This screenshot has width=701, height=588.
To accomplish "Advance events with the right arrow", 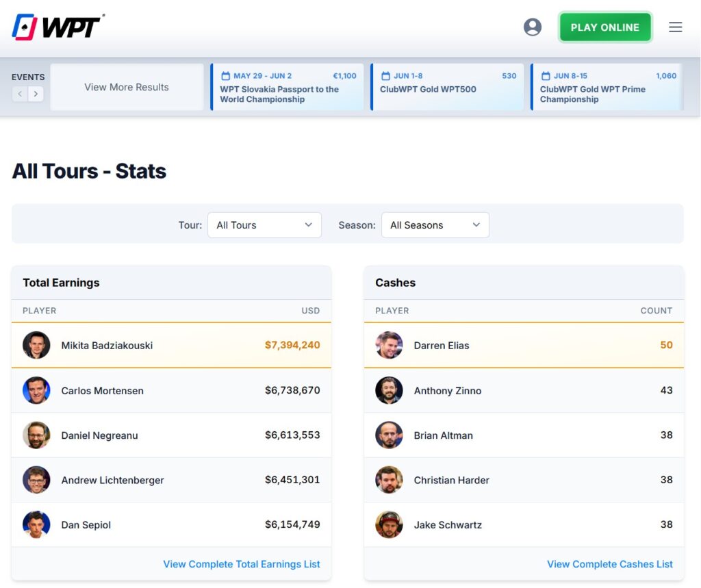I will [x=36, y=94].
